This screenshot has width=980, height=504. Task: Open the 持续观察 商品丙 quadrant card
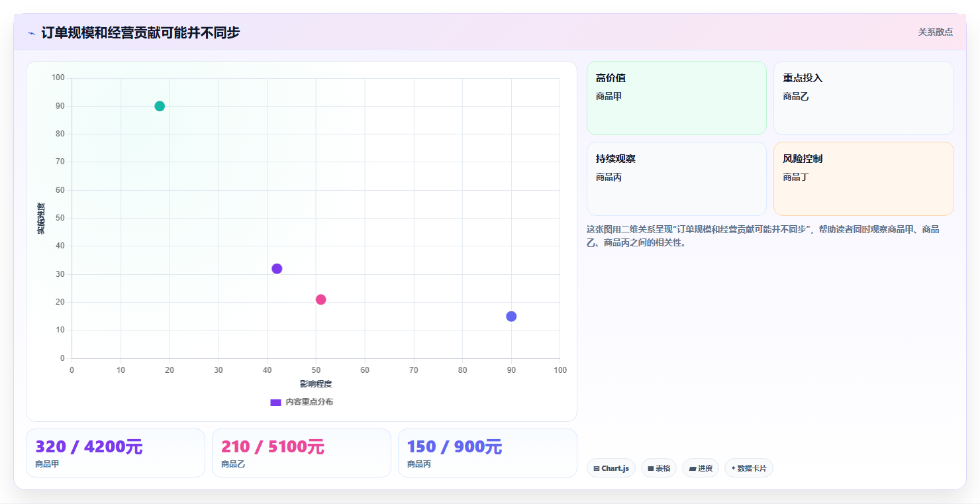[677, 179]
